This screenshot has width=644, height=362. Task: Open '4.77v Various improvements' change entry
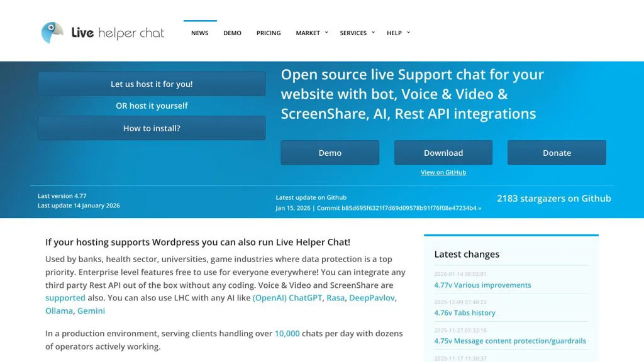(x=482, y=285)
